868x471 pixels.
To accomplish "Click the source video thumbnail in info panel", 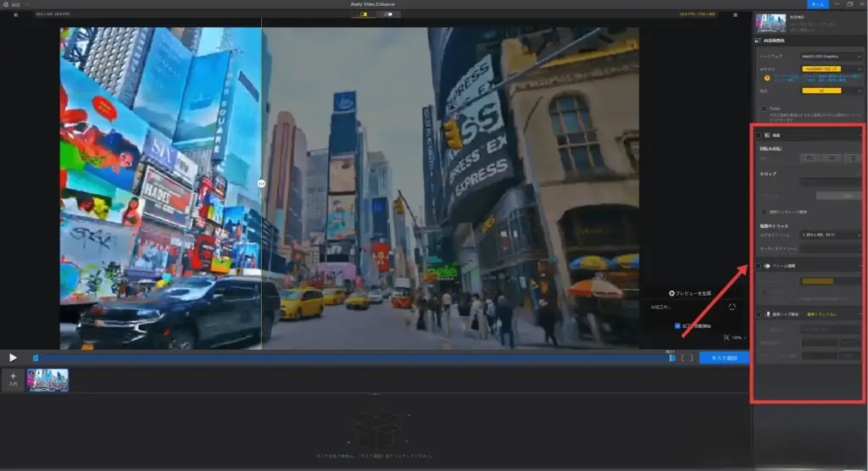I will pos(771,23).
